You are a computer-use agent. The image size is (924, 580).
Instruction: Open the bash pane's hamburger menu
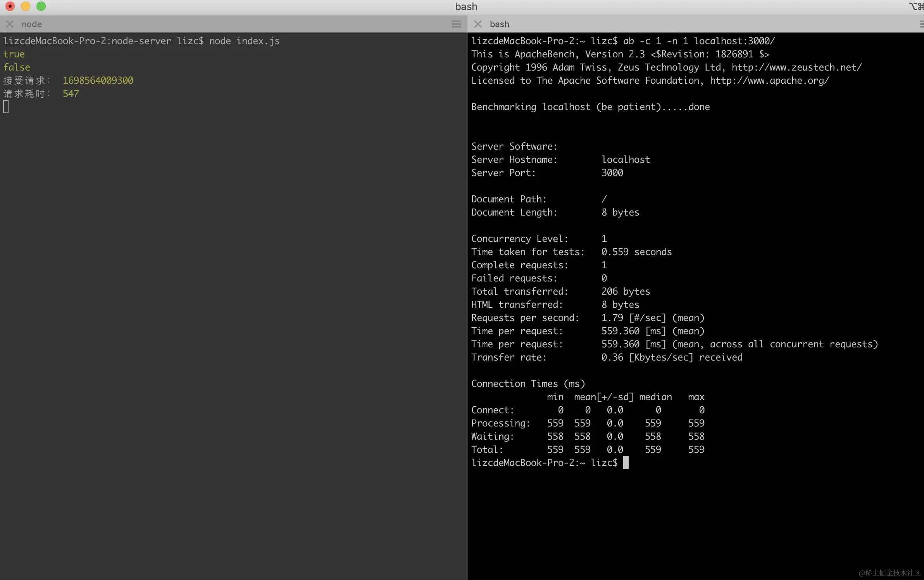(921, 24)
